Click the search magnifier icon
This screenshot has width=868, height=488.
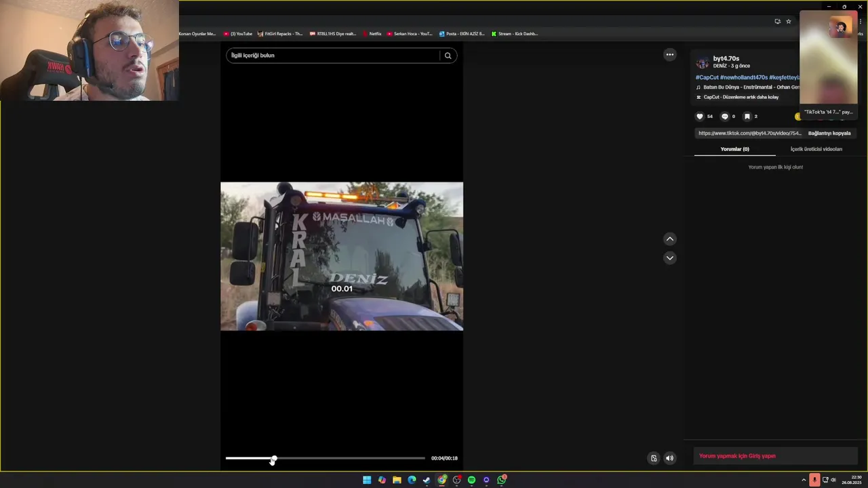(x=448, y=56)
